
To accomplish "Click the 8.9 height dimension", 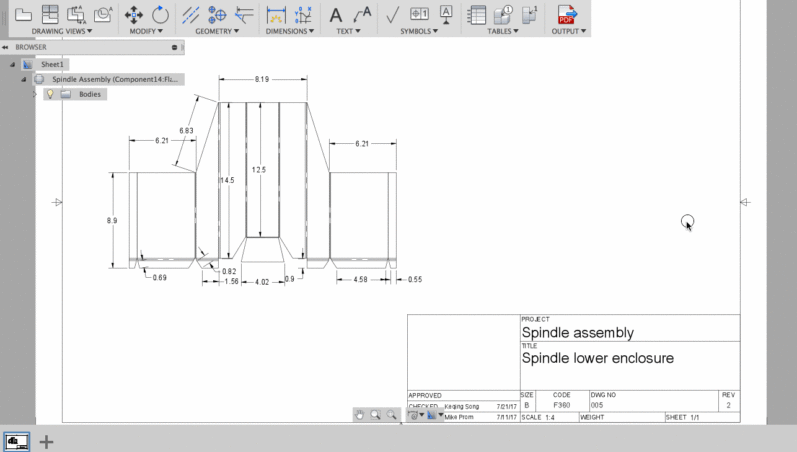I will (x=112, y=221).
